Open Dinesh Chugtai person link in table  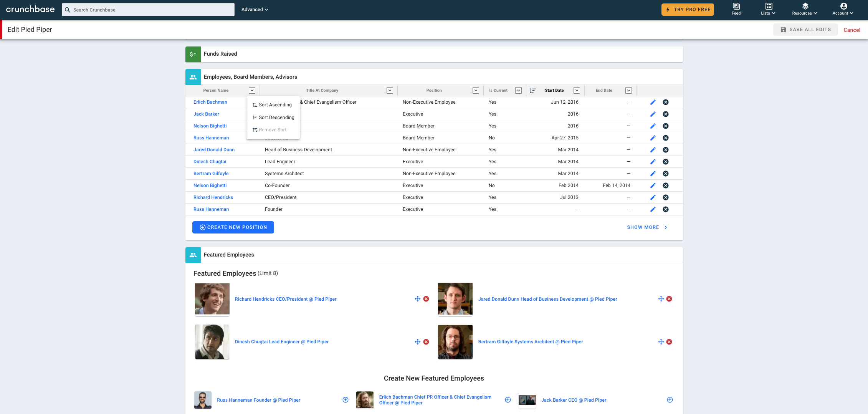210,162
